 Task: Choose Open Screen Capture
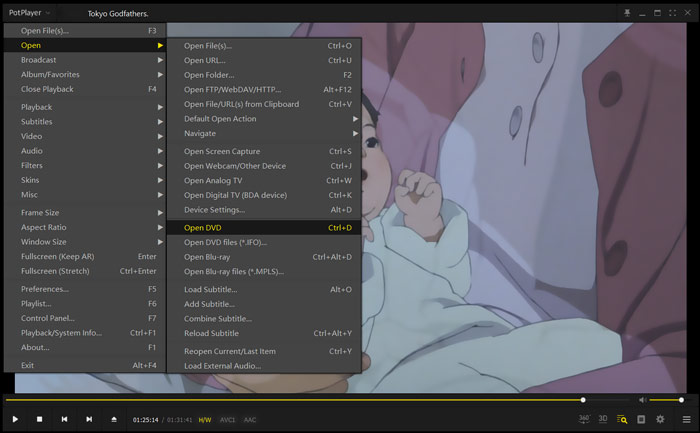click(x=264, y=151)
